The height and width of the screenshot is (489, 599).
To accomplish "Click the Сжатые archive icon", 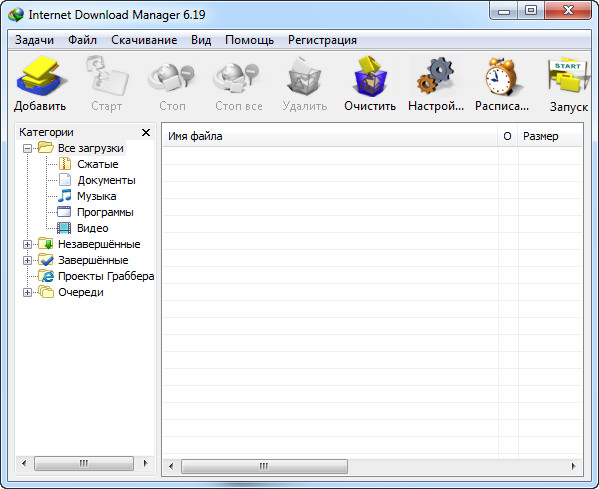I will [65, 164].
